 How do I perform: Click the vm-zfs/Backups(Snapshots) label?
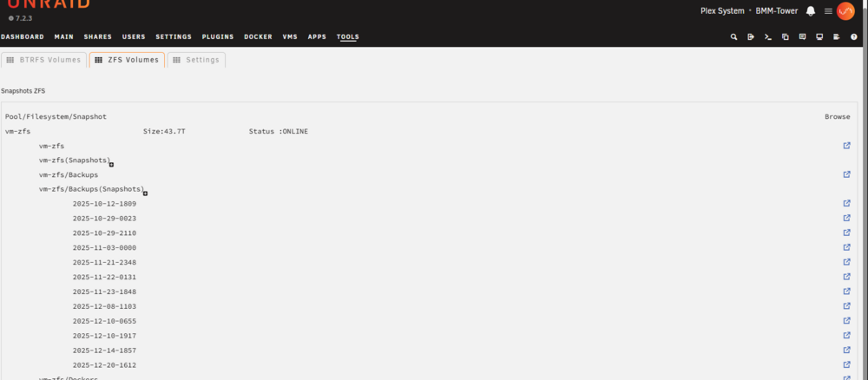(91, 189)
